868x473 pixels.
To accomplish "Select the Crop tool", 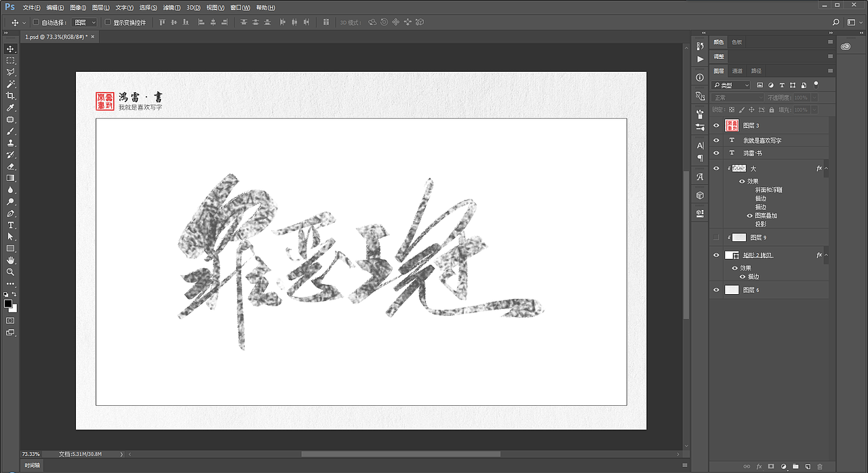I will pyautogui.click(x=10, y=96).
